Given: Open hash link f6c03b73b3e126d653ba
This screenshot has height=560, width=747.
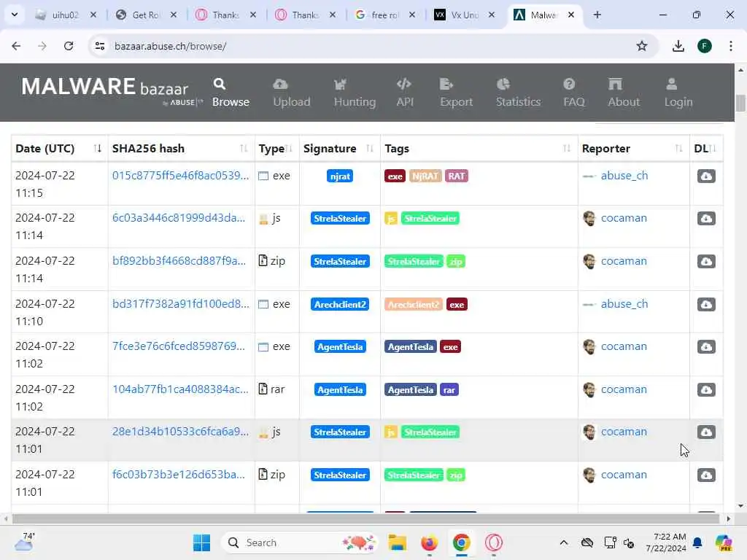Looking at the screenshot, I should point(179,474).
